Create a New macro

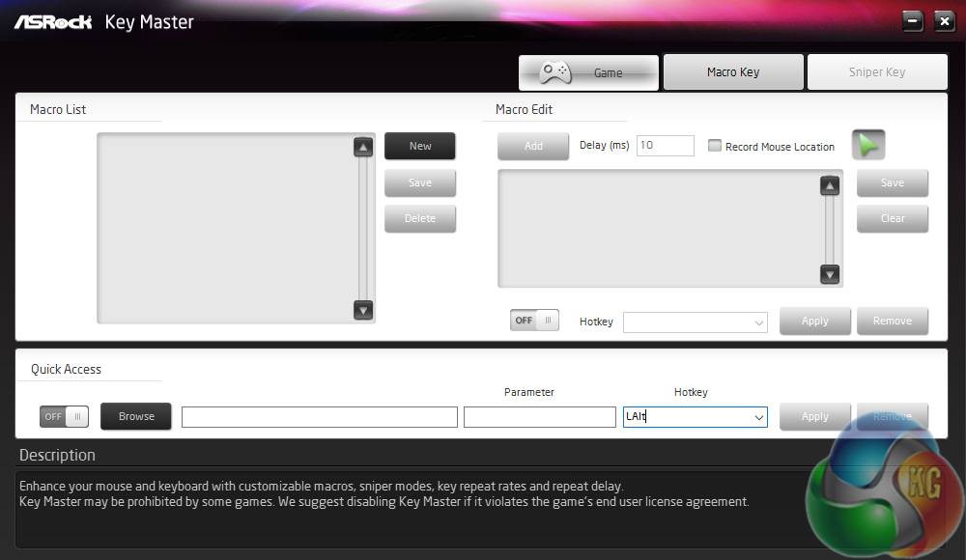point(420,146)
